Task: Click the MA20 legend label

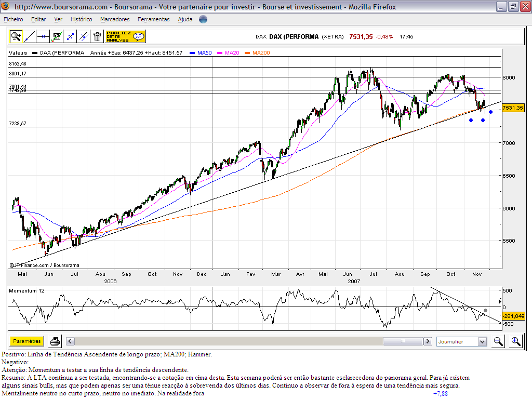Action: 232,52
